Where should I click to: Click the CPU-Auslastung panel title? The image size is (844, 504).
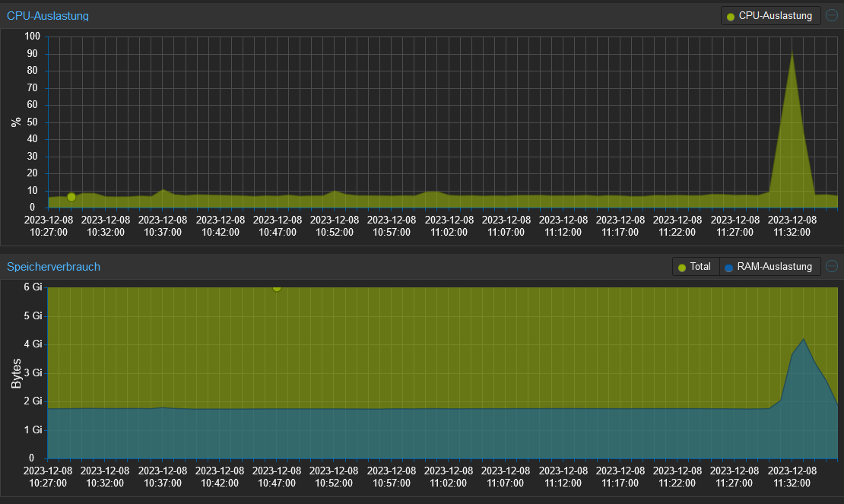point(48,16)
